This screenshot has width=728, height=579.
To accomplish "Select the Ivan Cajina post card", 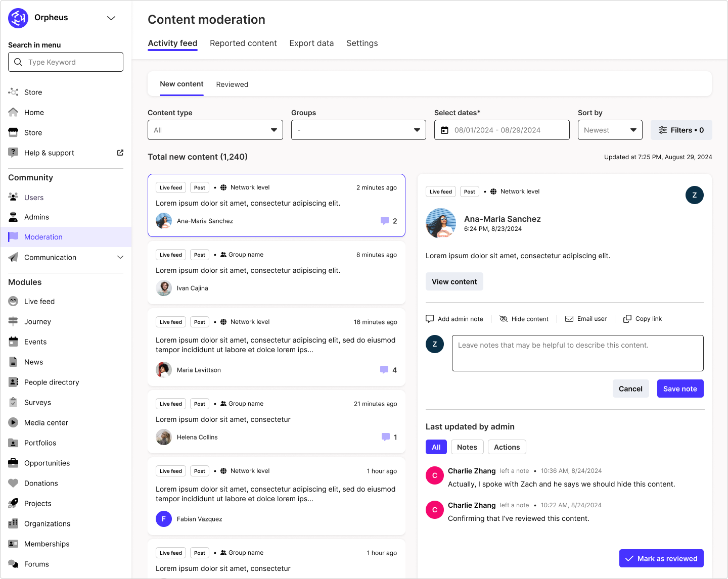I will point(277,272).
